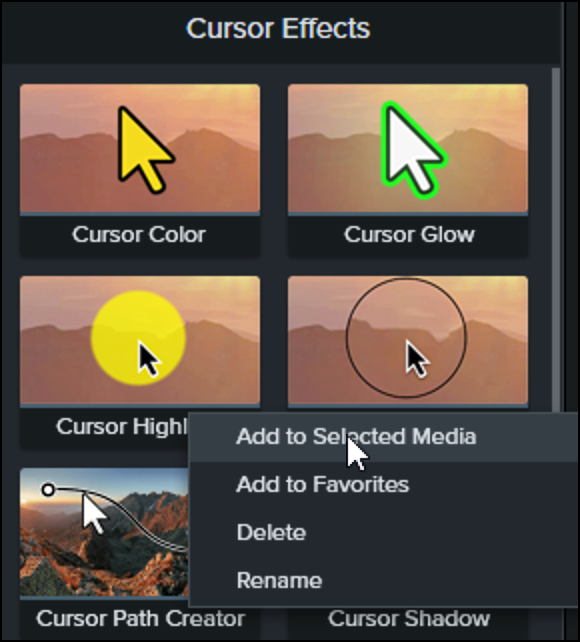580x642 pixels.
Task: Click the Cursor Path Creator label
Action: [140, 619]
